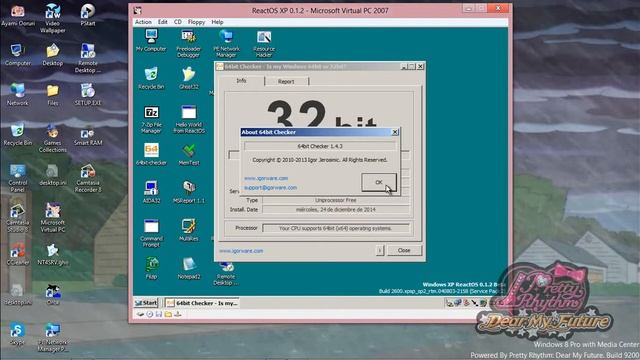640x360 pixels.
Task: Select the MSReport 1.1 icon
Action: pyautogui.click(x=189, y=192)
